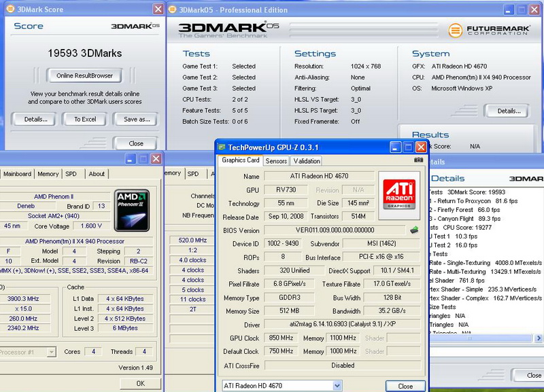Switch to the Validation tab in GPU-Z
544x392 pixels.
tap(307, 161)
